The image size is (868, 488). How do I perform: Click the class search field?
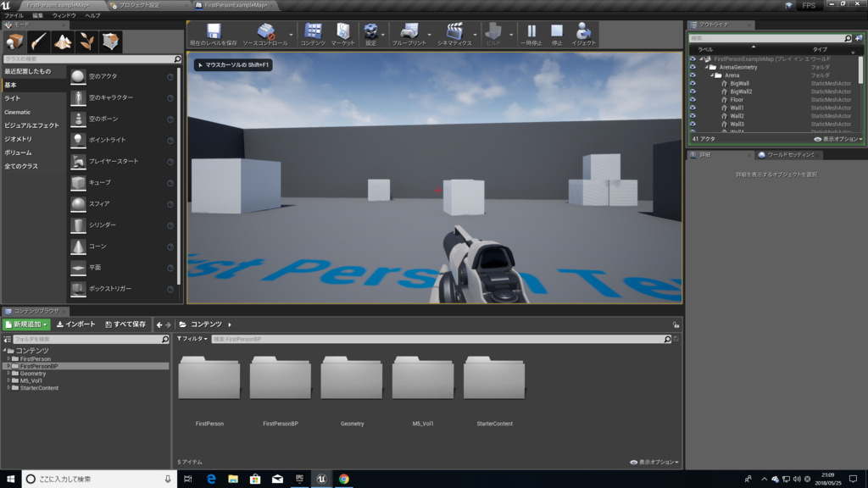[x=92, y=58]
